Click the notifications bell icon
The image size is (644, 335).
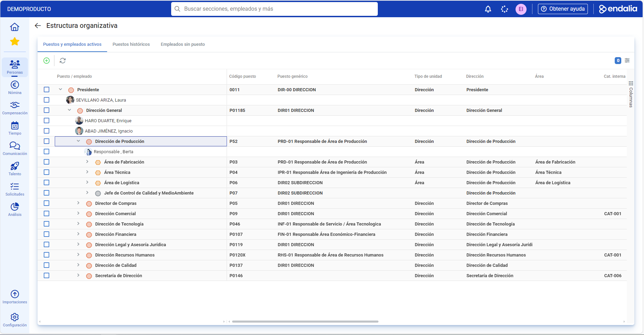tap(488, 9)
